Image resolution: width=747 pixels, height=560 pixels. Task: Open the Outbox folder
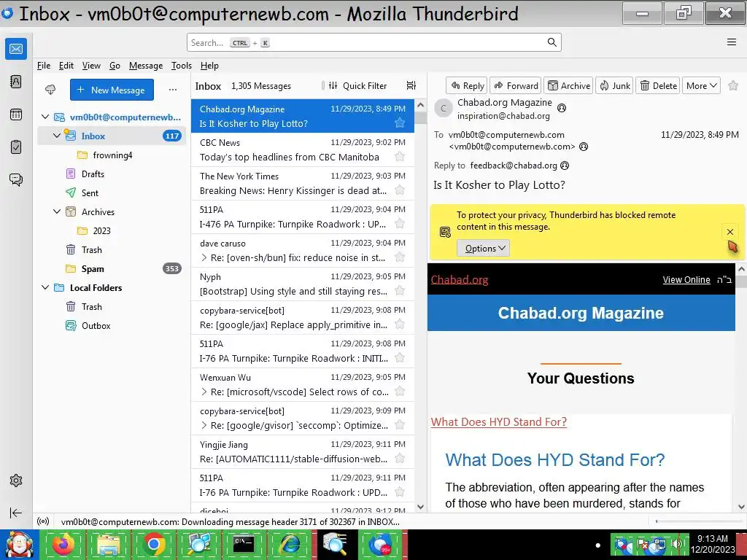(96, 326)
